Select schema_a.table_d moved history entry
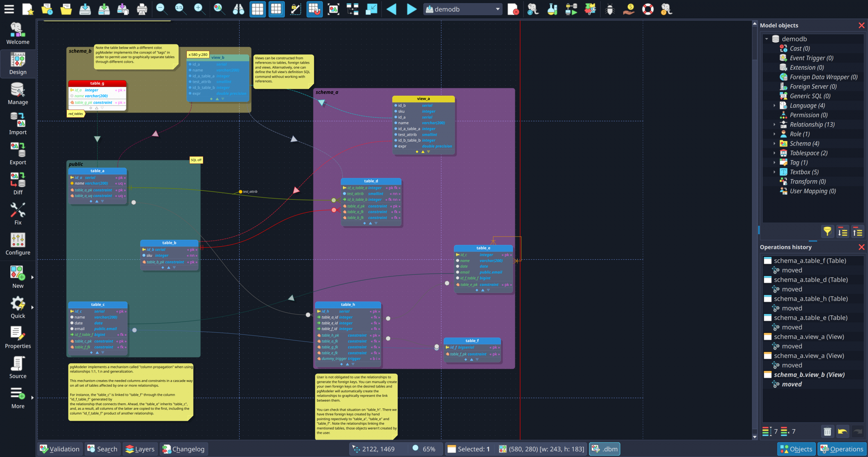The image size is (868, 457). coord(792,289)
